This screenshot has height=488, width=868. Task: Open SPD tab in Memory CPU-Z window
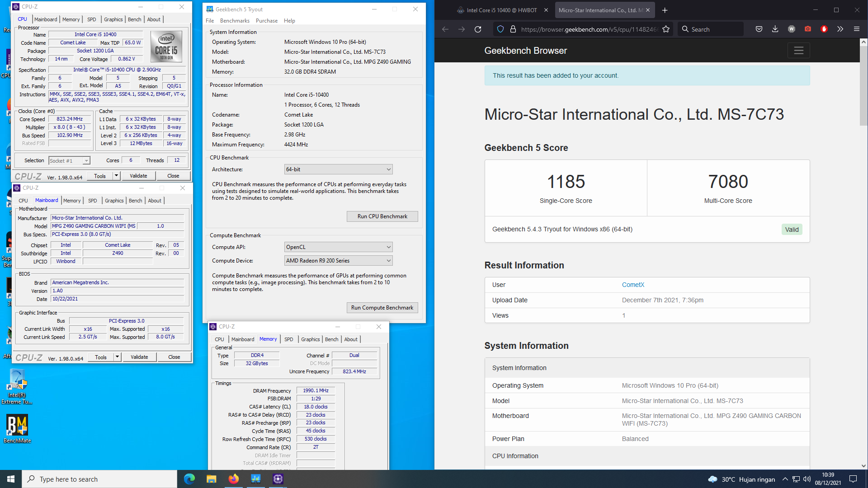tap(289, 339)
